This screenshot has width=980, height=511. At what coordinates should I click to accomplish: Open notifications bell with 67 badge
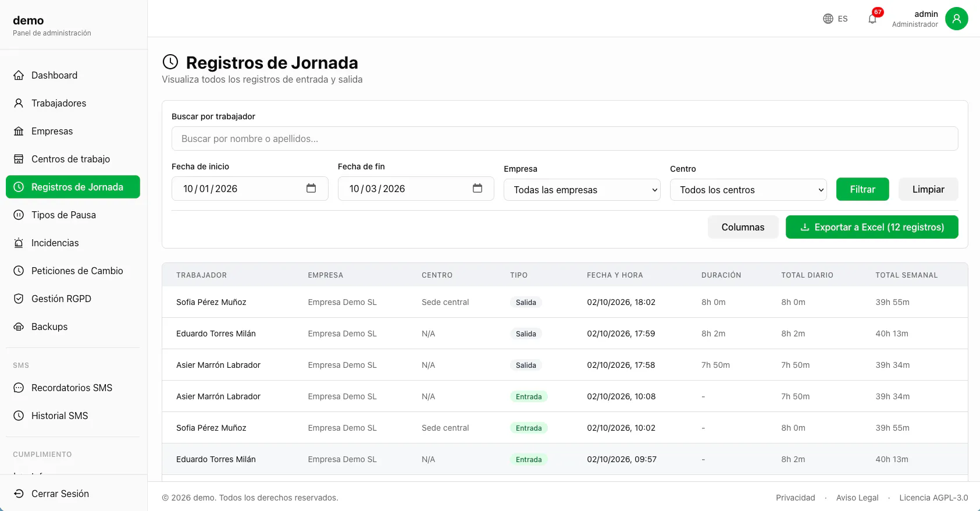pos(872,18)
